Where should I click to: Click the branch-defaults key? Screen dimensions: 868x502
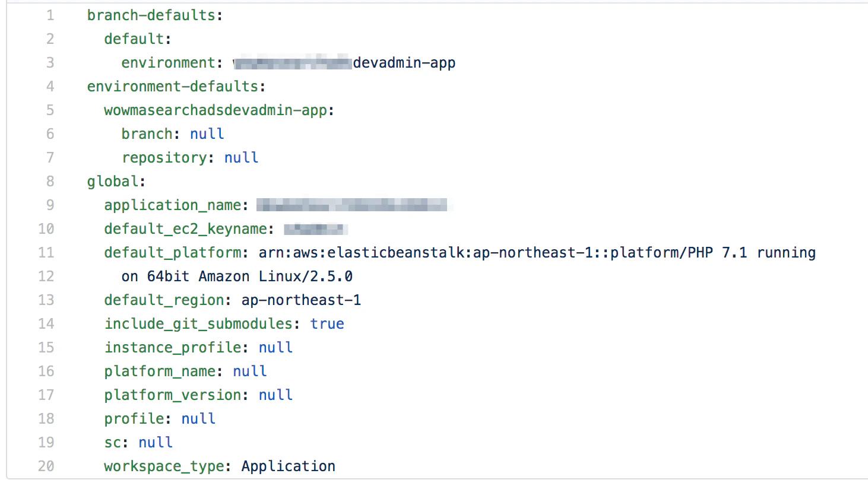point(151,15)
